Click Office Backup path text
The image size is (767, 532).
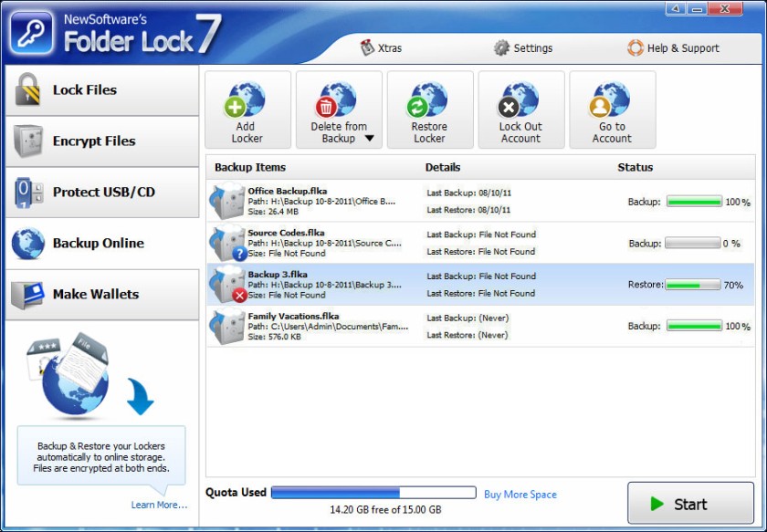(321, 202)
